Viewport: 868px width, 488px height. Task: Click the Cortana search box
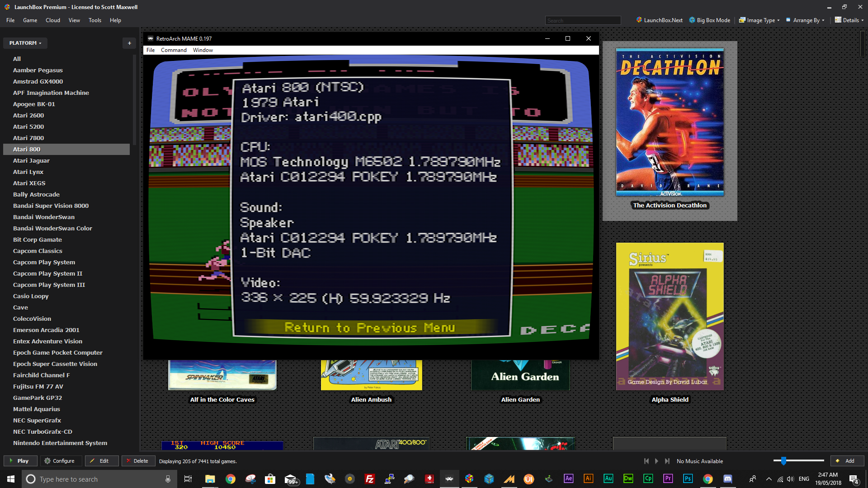point(99,479)
